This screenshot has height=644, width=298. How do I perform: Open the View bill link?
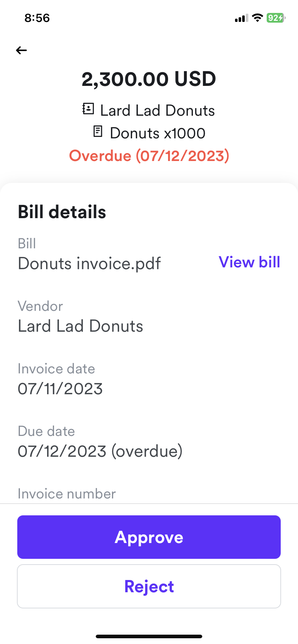pyautogui.click(x=249, y=262)
